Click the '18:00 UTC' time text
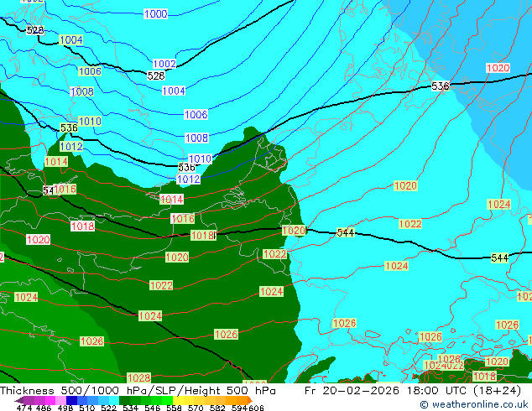Image resolution: width=532 pixels, height=411 pixels. (x=436, y=391)
